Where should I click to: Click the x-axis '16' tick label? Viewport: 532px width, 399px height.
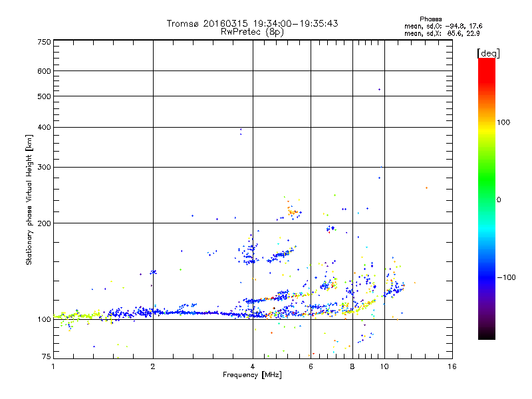[x=452, y=366]
